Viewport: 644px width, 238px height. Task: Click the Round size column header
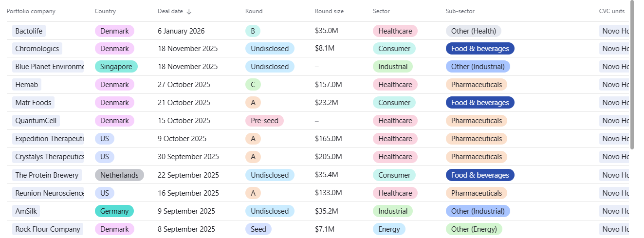click(x=329, y=11)
